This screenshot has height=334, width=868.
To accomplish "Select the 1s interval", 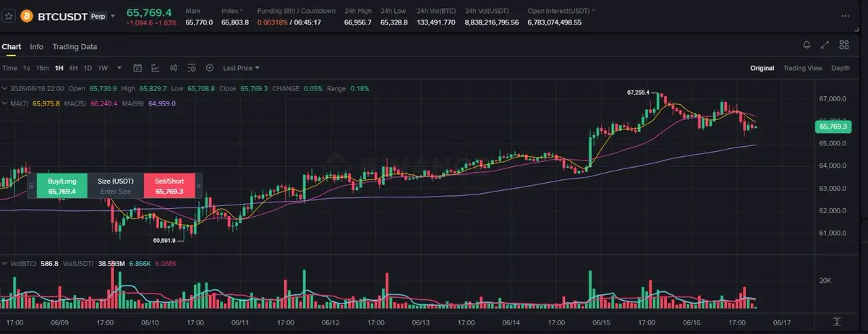I will point(27,68).
